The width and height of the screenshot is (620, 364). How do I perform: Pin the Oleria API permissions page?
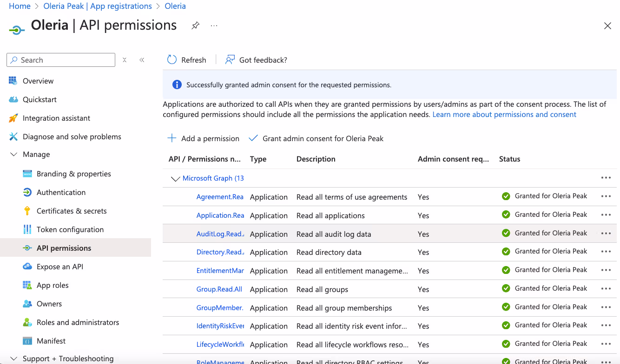(x=195, y=26)
